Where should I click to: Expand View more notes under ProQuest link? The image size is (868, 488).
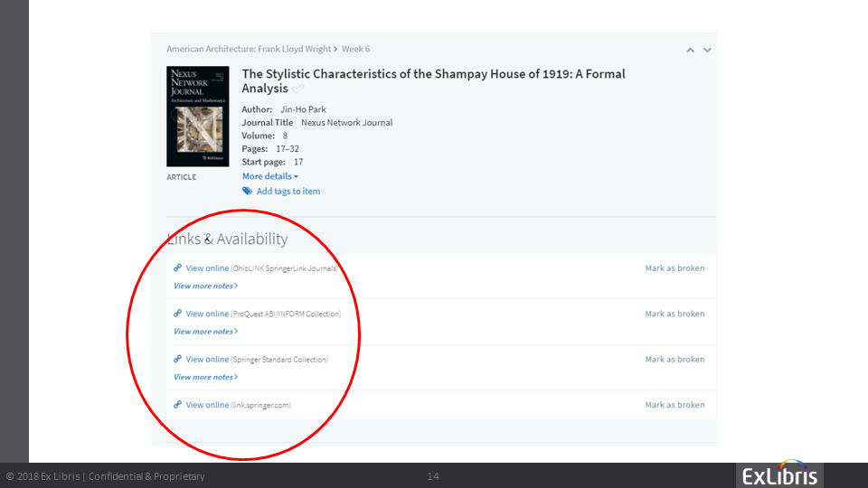tap(205, 332)
